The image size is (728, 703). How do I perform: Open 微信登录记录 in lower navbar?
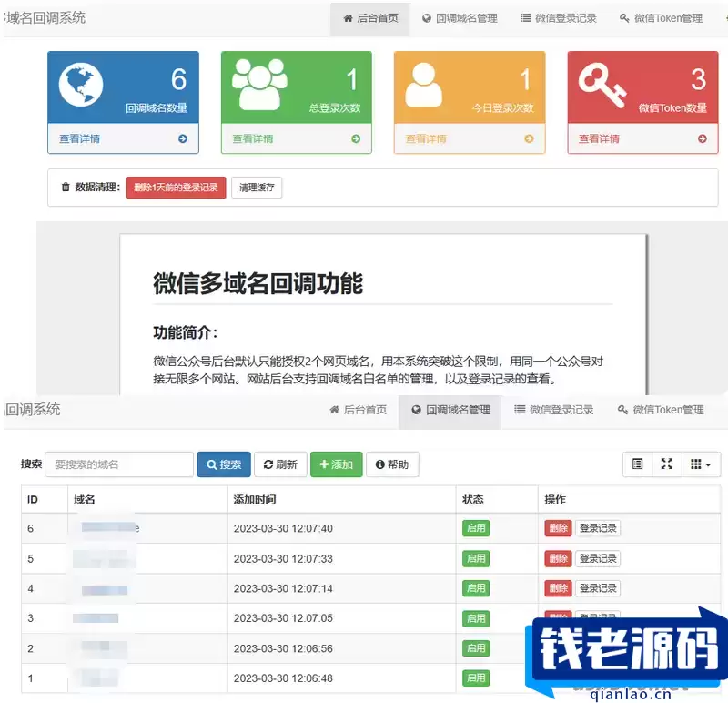pyautogui.click(x=554, y=410)
